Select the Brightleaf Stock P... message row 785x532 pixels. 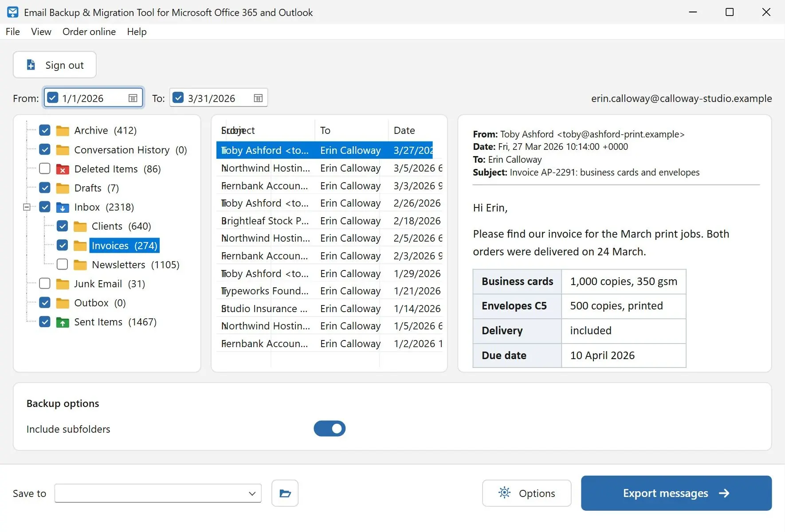click(329, 221)
